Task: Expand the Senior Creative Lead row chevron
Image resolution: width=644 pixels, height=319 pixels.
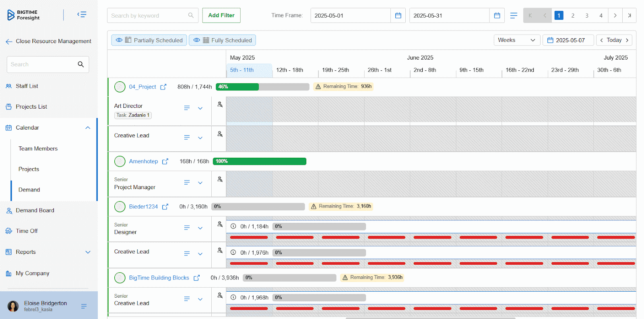Action: point(200,299)
